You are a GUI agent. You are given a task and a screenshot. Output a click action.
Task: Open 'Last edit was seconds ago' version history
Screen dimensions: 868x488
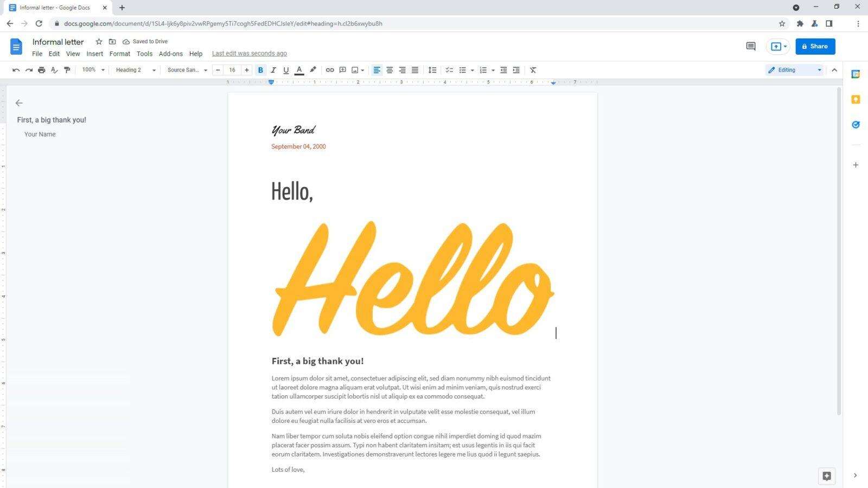pyautogui.click(x=249, y=53)
